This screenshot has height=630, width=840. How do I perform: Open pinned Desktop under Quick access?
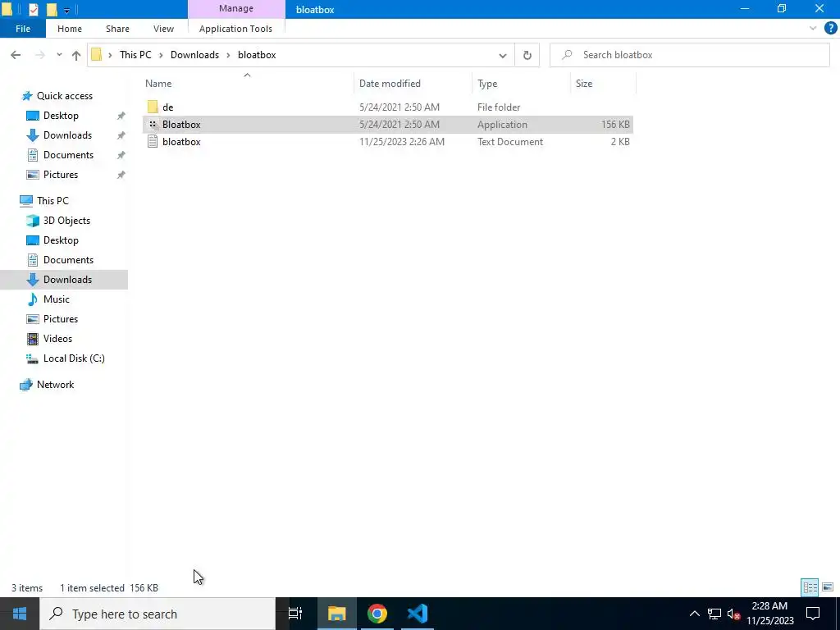[61, 116]
